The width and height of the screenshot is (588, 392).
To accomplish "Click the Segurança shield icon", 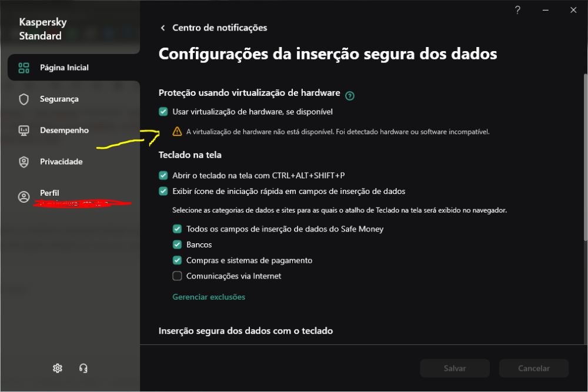I will click(x=24, y=99).
